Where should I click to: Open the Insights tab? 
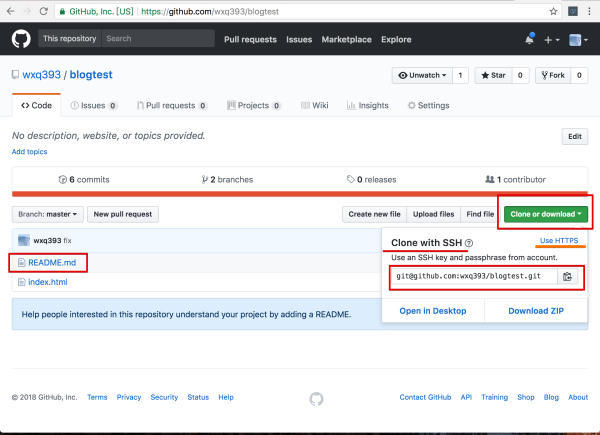(367, 106)
